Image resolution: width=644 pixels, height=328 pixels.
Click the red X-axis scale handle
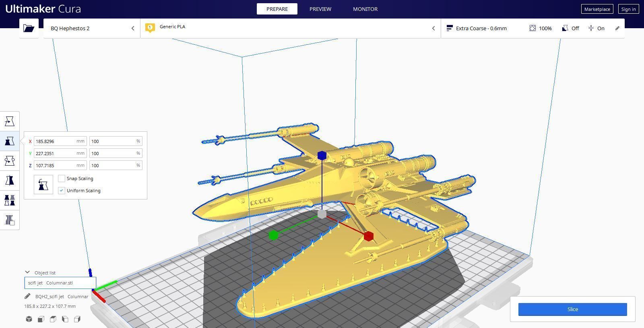click(368, 236)
